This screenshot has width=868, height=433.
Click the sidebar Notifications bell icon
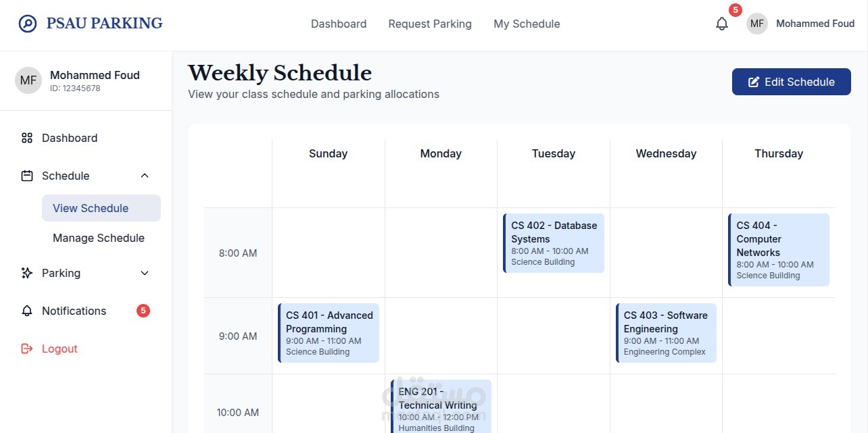click(27, 311)
